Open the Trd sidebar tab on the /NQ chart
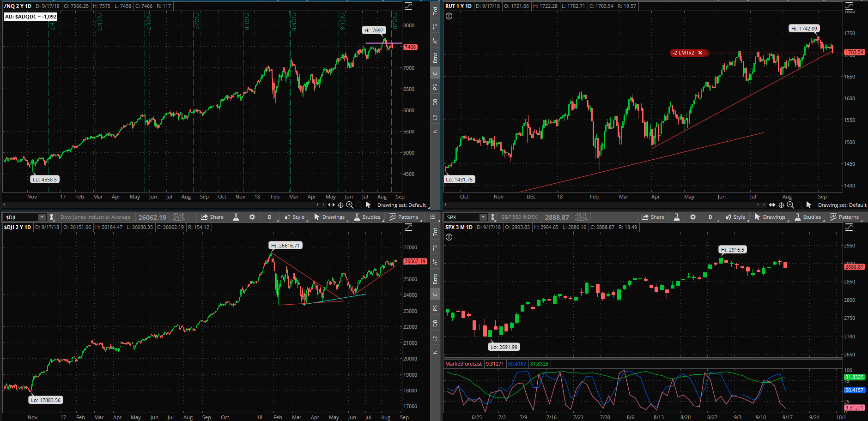This screenshot has height=421, width=868. pyautogui.click(x=435, y=11)
